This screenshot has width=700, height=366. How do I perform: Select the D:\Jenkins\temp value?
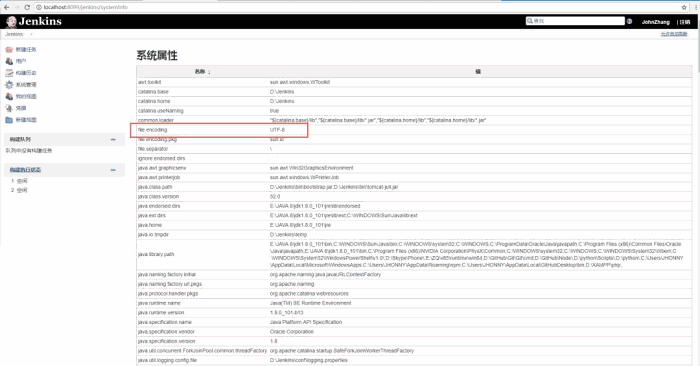[288, 235]
